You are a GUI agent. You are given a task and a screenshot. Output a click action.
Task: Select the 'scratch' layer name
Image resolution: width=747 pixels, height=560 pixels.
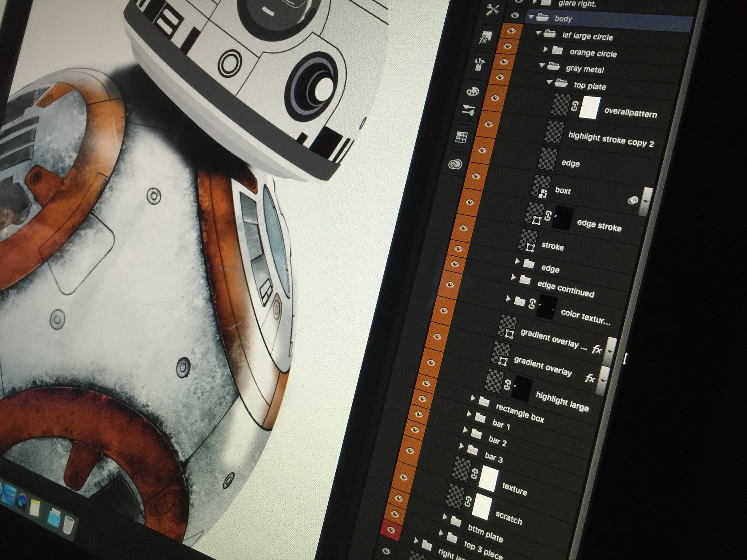pos(509,518)
